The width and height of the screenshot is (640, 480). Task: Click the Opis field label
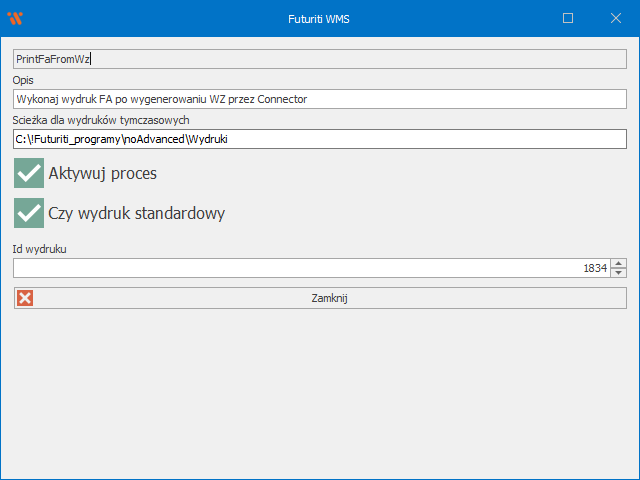click(x=24, y=80)
